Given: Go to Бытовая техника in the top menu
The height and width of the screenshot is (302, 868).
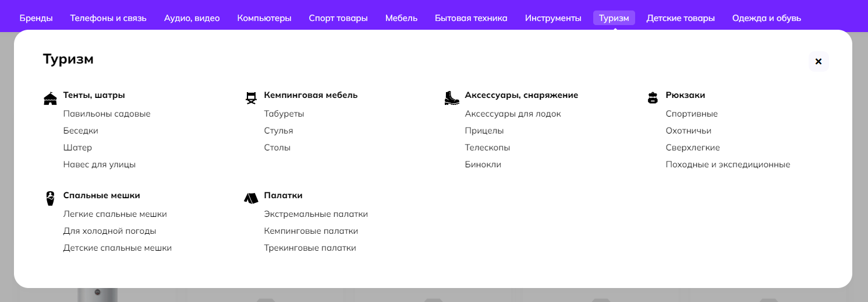Looking at the screenshot, I should coord(471,18).
